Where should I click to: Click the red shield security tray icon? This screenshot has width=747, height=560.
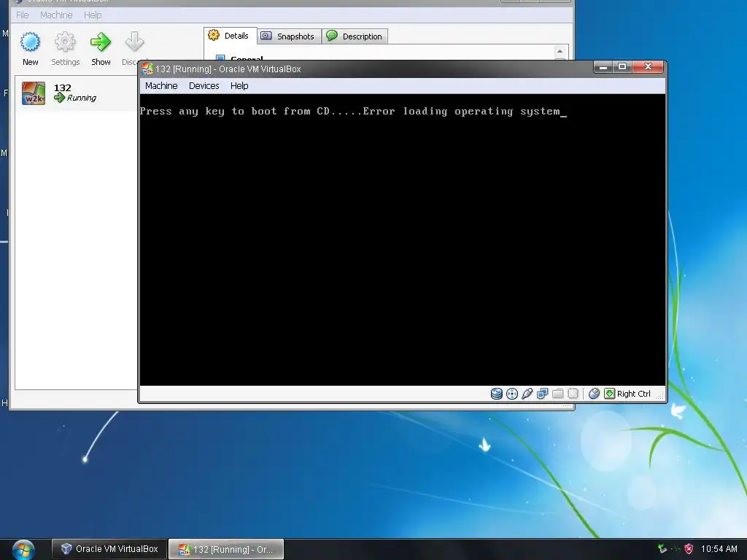point(689,549)
